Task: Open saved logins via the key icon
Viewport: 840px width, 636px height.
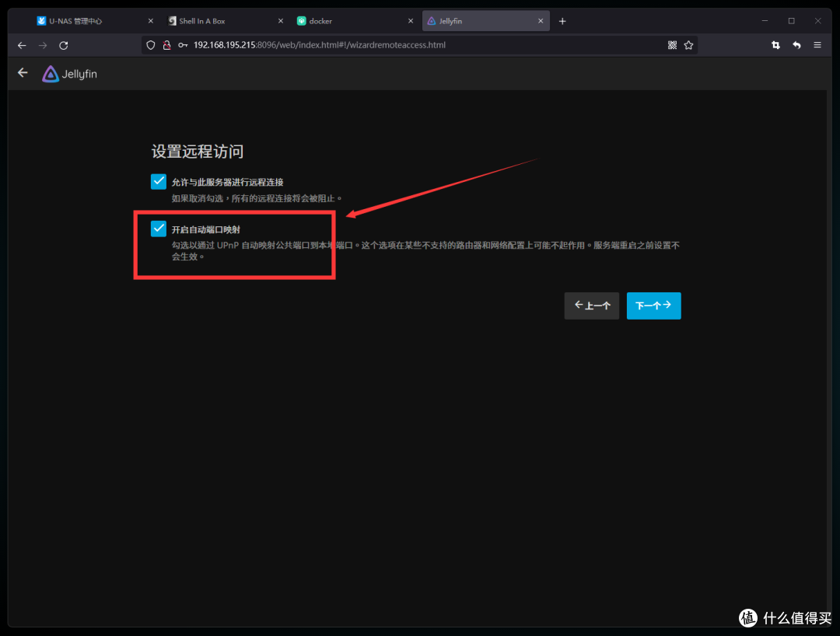Action: [184, 44]
